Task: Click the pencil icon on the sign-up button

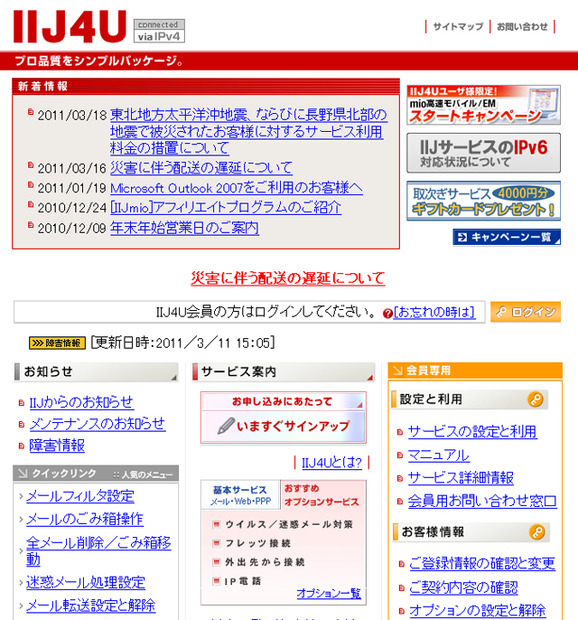Action: pos(226,425)
